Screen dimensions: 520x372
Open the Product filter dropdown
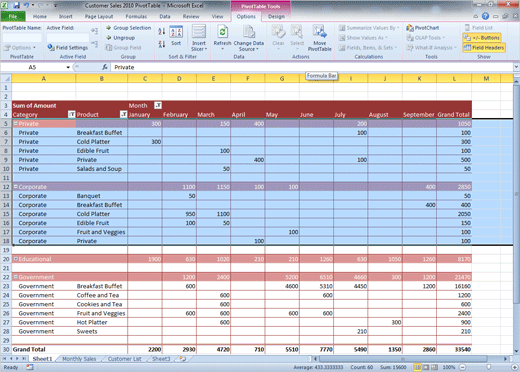[x=123, y=114]
